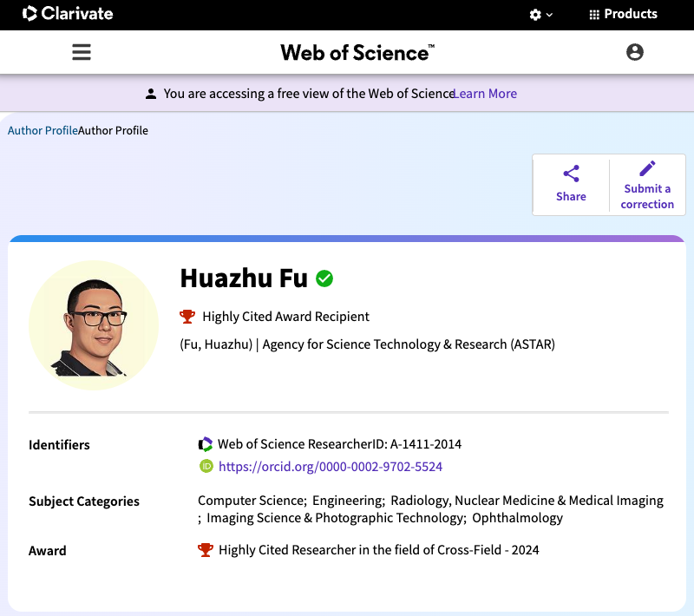Click the Engineering subject category
This screenshot has width=694, height=616.
[348, 501]
